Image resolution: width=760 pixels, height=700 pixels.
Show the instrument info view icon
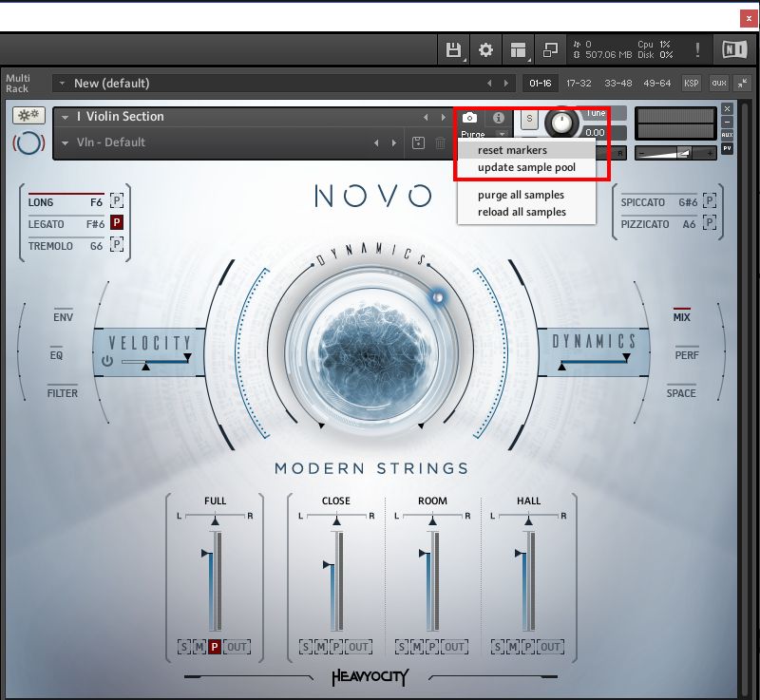point(498,117)
